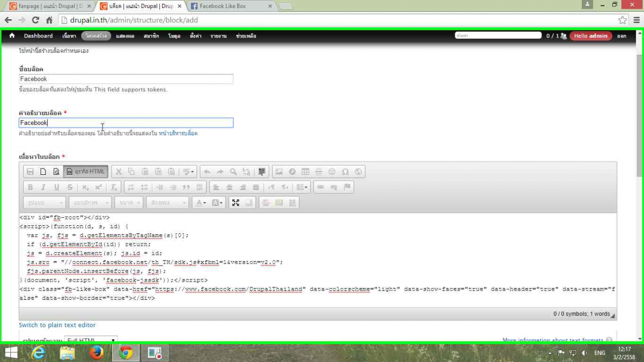Insert a bulleted list
The height and width of the screenshot is (362, 644).
(x=144, y=187)
